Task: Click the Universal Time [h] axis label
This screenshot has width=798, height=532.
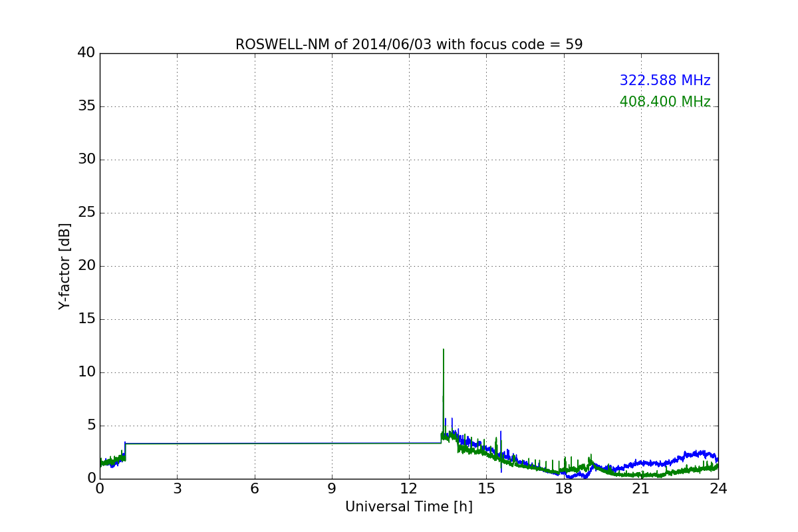Action: point(409,507)
